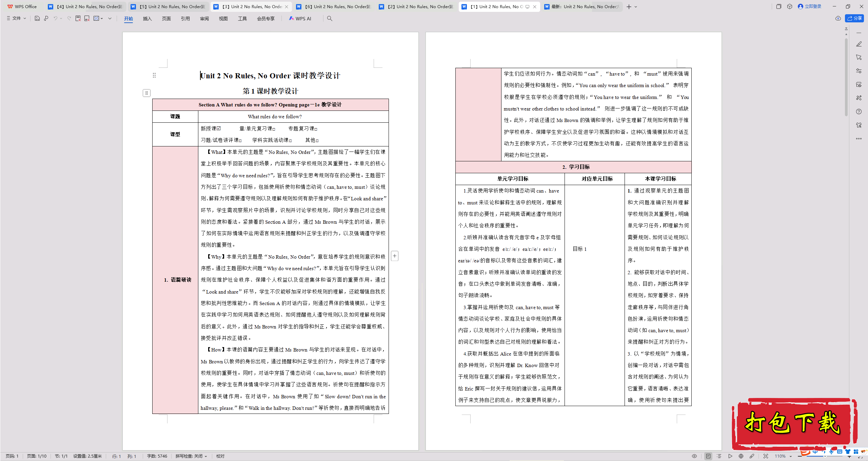Click the 分享 share button
This screenshot has width=868, height=461.
coord(855,18)
